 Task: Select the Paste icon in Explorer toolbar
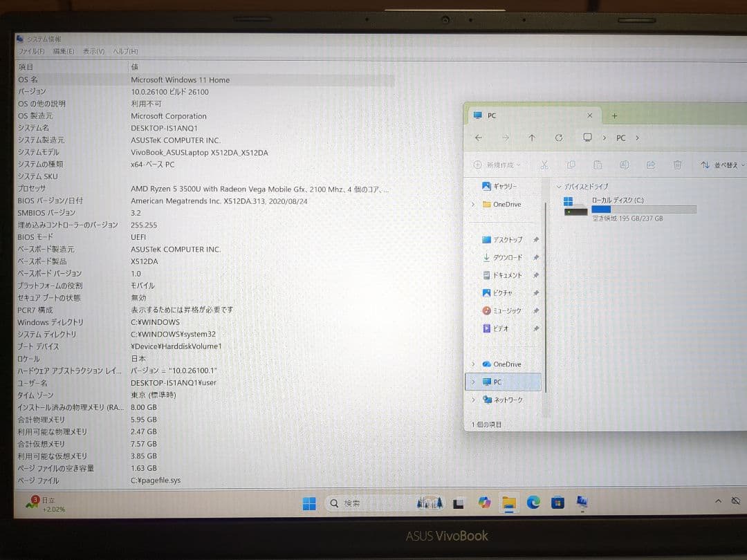(x=597, y=165)
